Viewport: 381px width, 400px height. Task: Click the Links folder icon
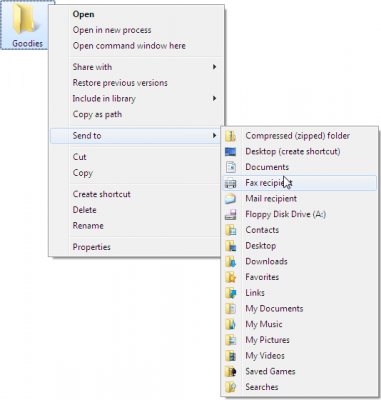(x=230, y=293)
